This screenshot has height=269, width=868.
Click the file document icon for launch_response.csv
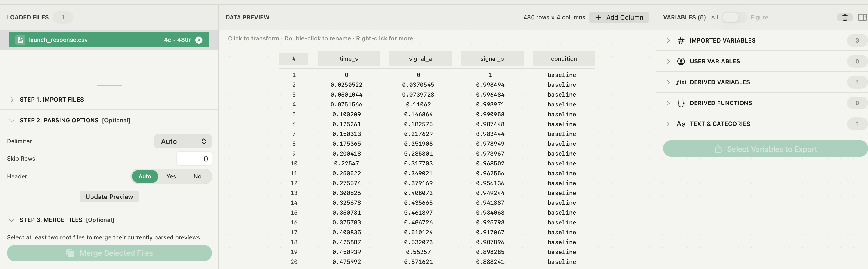(x=20, y=40)
